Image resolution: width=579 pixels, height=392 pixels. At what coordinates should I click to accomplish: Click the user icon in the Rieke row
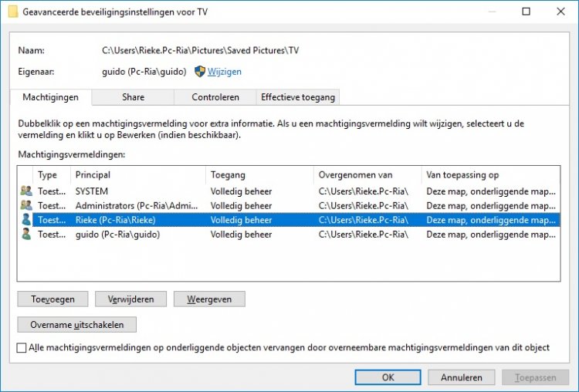26,220
